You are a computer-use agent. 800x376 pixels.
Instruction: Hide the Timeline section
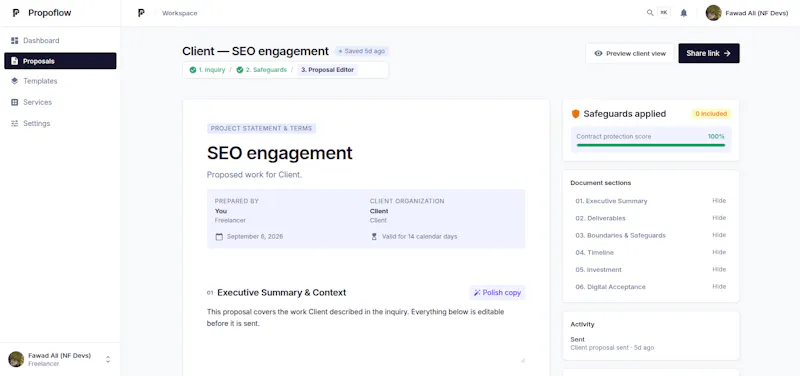tap(719, 253)
